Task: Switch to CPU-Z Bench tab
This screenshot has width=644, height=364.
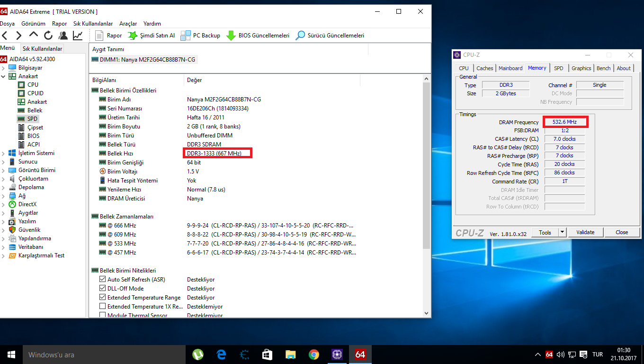Action: (x=604, y=68)
